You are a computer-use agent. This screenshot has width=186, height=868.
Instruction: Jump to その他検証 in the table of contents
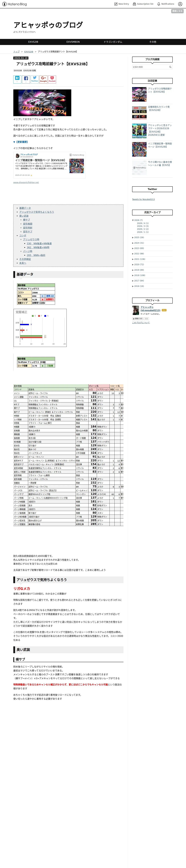click(x=25, y=259)
